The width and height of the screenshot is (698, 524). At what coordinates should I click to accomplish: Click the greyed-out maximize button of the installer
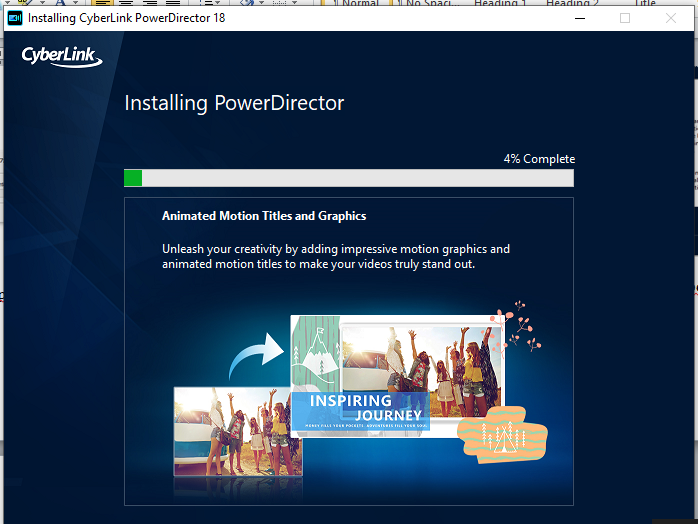[x=625, y=18]
